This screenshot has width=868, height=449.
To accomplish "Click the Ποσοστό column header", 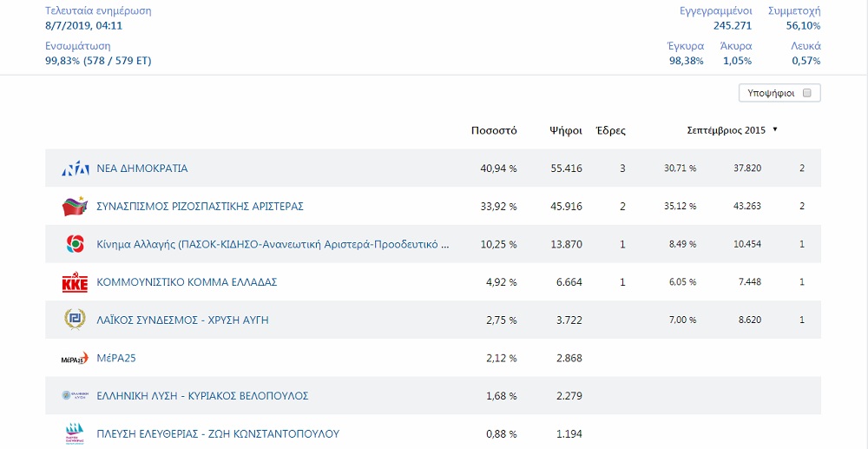I will click(x=494, y=130).
